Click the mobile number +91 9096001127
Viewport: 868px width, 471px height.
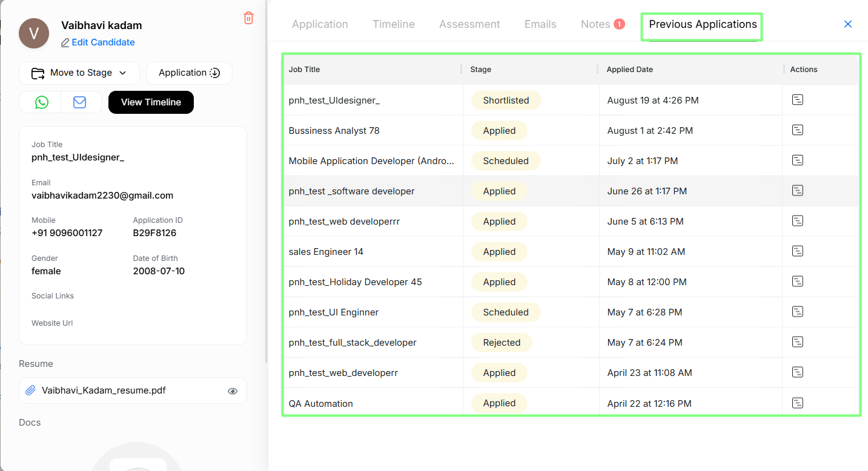[67, 233]
